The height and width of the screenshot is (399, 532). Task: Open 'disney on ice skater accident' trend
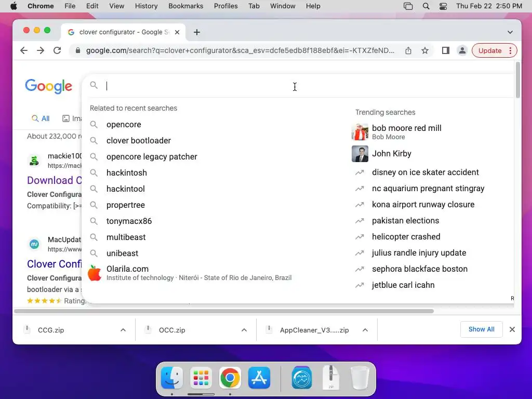tap(425, 172)
